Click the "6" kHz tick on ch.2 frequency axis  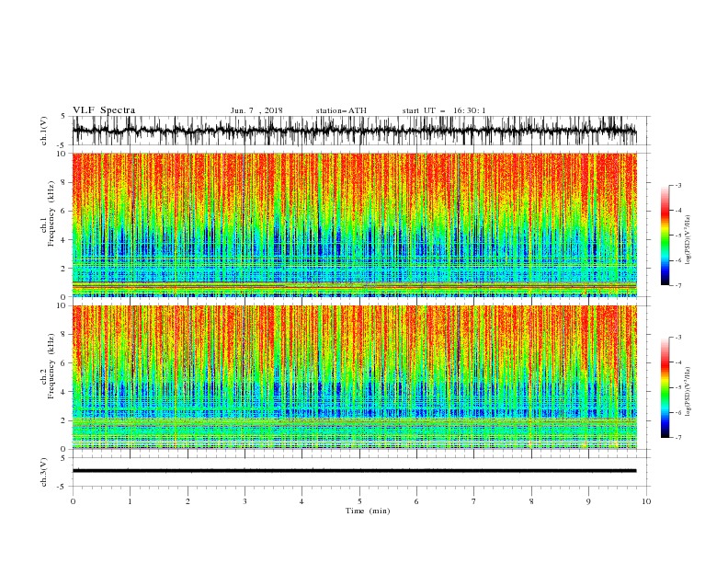64,362
